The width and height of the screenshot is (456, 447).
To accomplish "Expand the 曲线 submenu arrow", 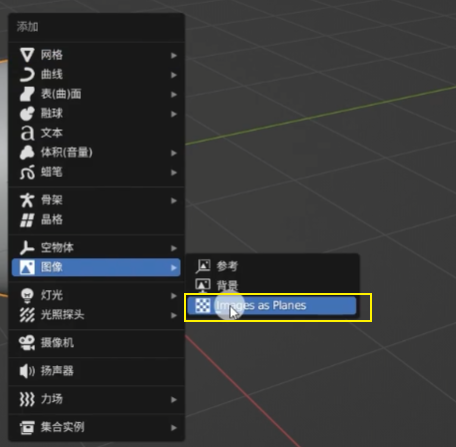I will click(174, 75).
